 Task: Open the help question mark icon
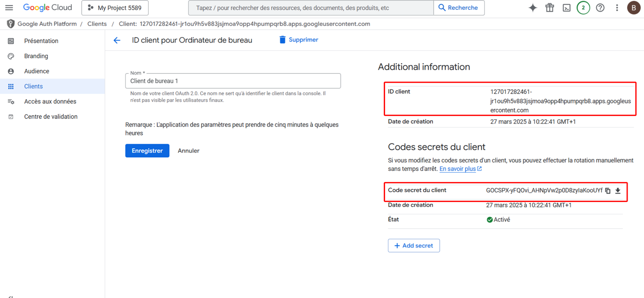[x=600, y=8]
